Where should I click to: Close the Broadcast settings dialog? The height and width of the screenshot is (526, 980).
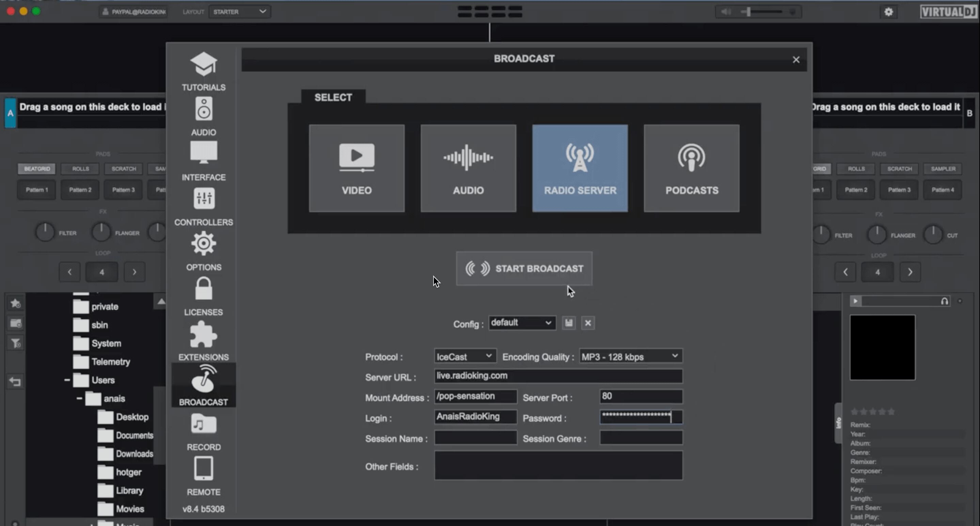(796, 59)
